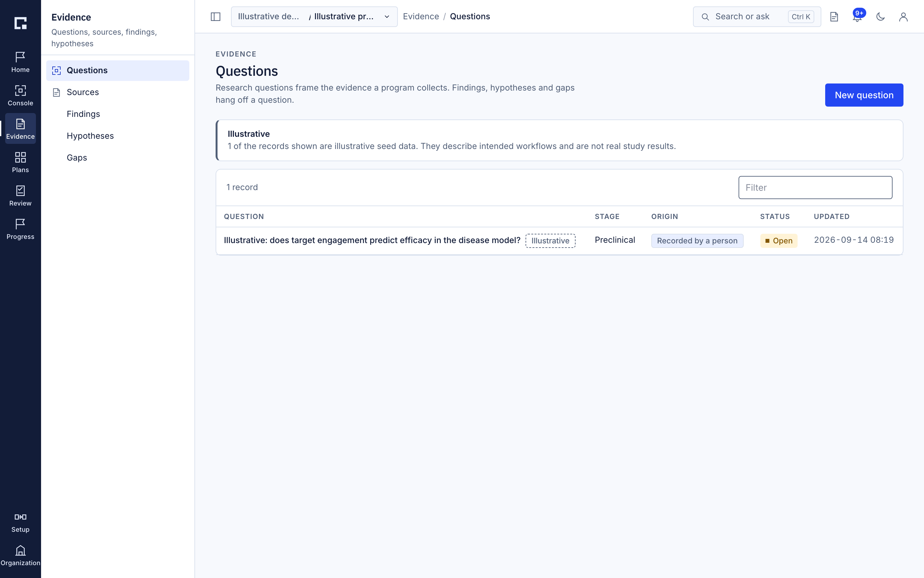Image resolution: width=924 pixels, height=578 pixels.
Task: Click the Open status badge
Action: pyautogui.click(x=779, y=241)
